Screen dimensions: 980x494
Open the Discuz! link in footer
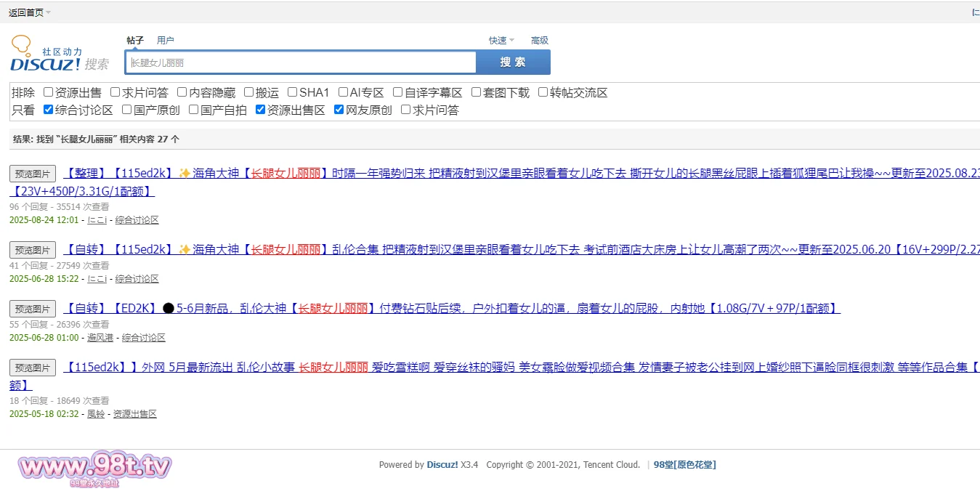coord(442,465)
